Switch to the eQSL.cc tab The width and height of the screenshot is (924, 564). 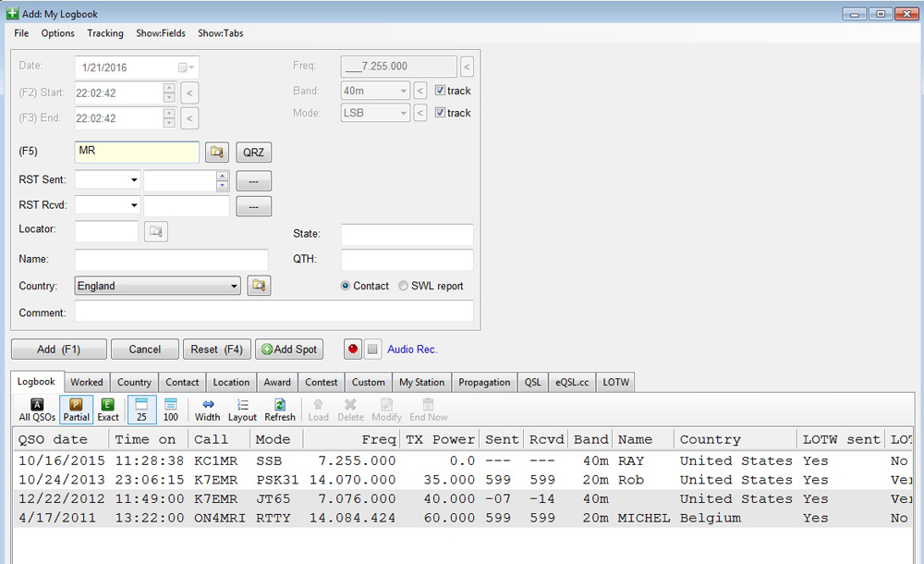point(572,382)
